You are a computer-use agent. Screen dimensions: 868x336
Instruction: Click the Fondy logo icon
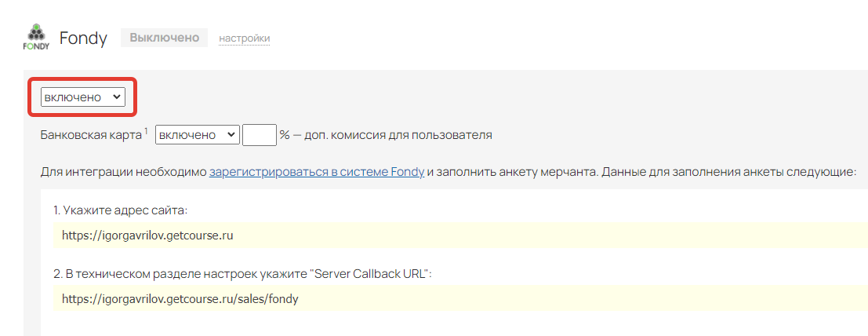tap(36, 37)
